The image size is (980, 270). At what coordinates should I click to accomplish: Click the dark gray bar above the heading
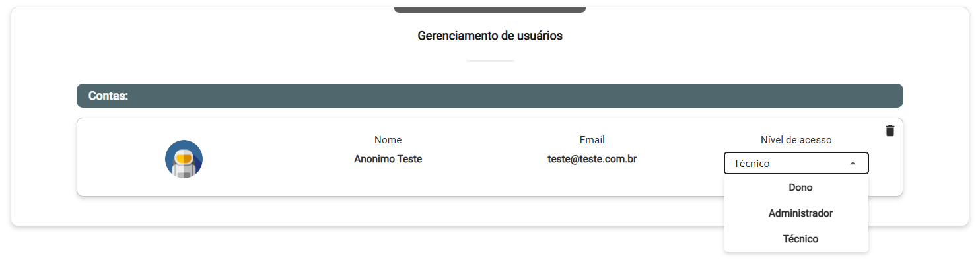pyautogui.click(x=489, y=9)
